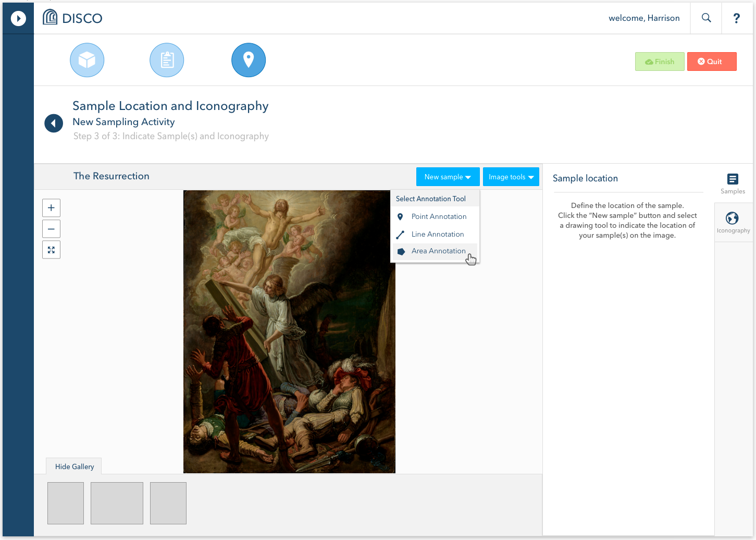
Task: Toggle fullscreen view of the image
Action: 51,249
